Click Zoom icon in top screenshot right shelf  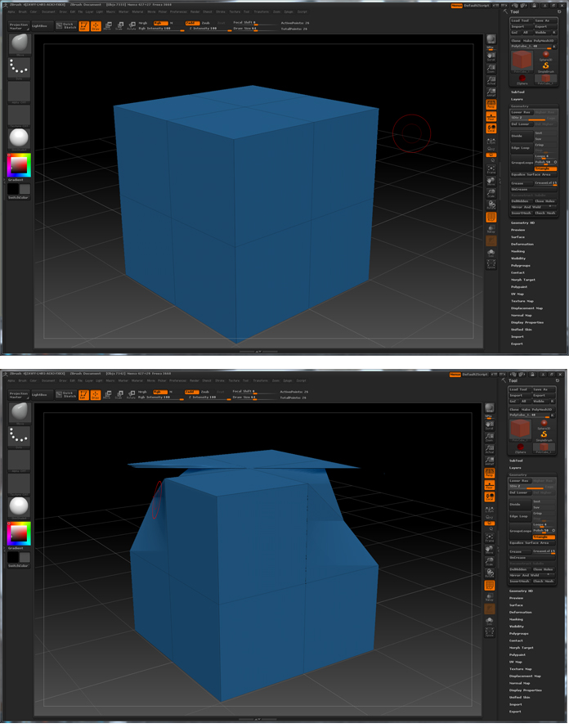click(x=491, y=69)
